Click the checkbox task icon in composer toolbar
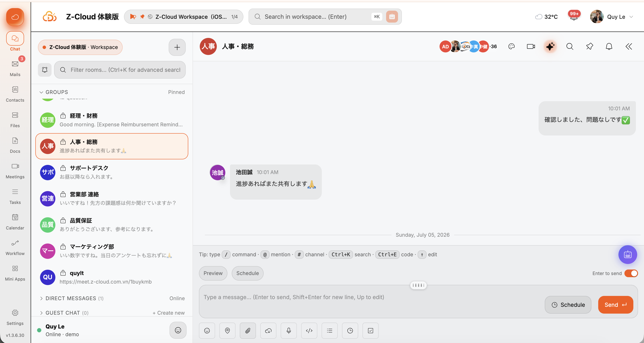The height and width of the screenshot is (343, 644). pos(371,331)
